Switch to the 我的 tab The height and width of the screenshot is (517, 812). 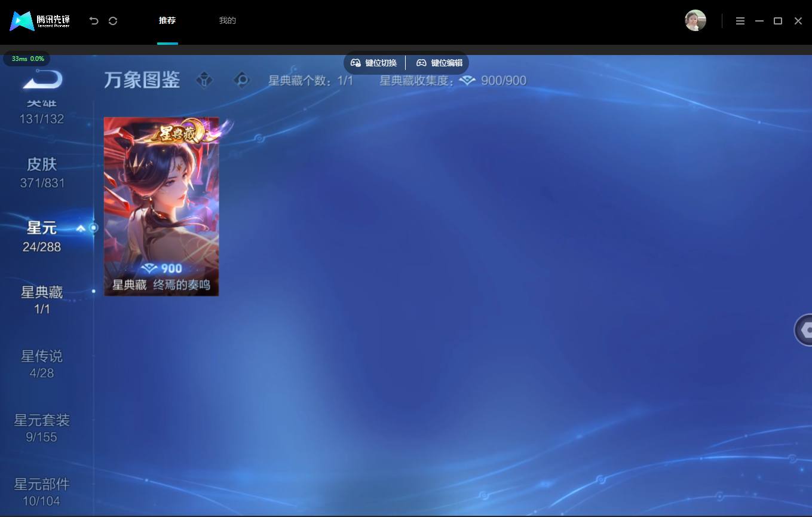(228, 20)
